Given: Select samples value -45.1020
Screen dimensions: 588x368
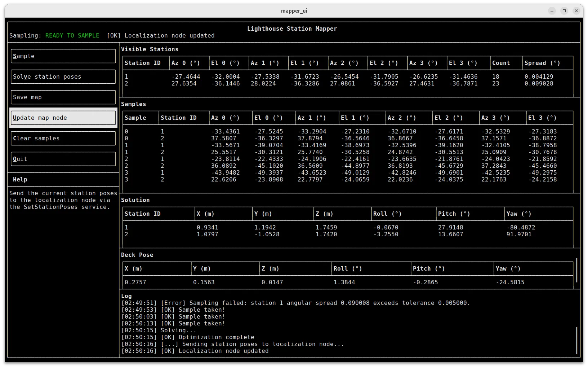Looking at the screenshot, I should coord(269,166).
